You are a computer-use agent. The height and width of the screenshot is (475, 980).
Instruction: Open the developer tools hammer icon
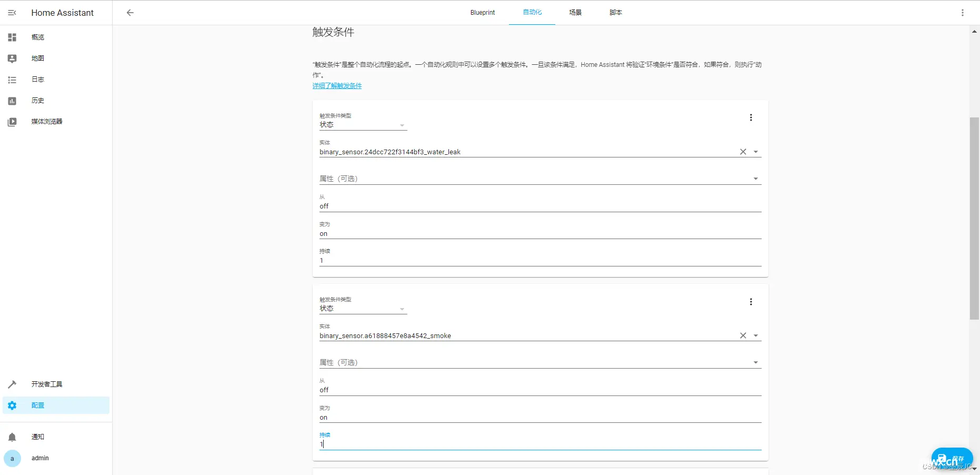[12, 384]
